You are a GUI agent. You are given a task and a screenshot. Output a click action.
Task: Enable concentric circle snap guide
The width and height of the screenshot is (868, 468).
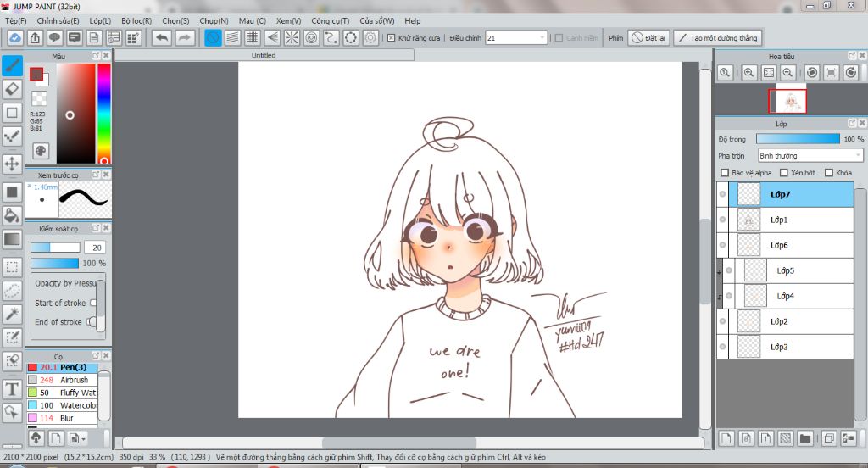312,37
